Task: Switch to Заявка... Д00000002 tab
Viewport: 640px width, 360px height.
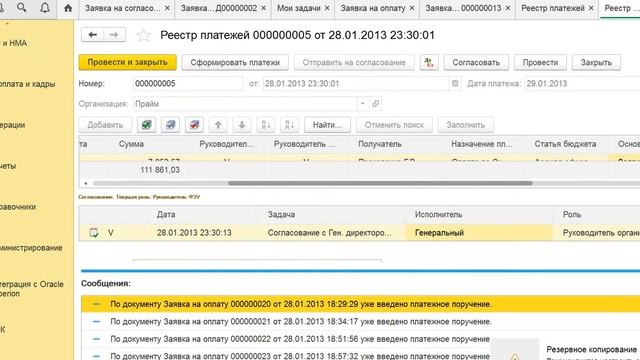Action: click(219, 8)
